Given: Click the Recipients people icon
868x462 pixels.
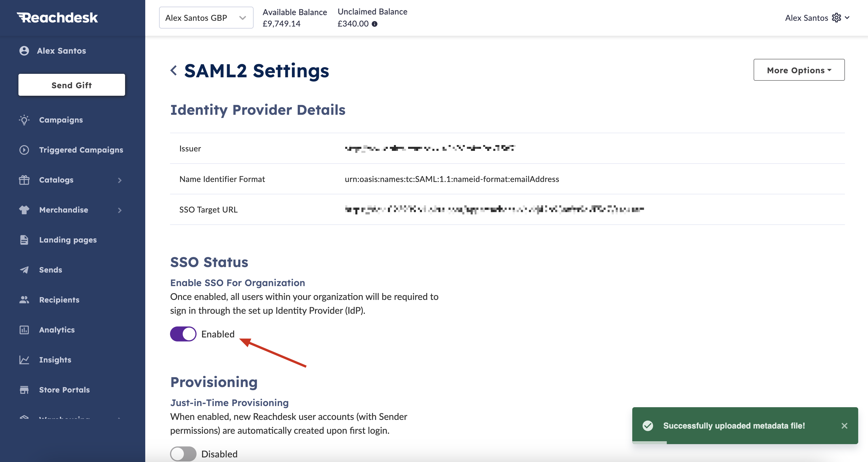Looking at the screenshot, I should [x=24, y=300].
